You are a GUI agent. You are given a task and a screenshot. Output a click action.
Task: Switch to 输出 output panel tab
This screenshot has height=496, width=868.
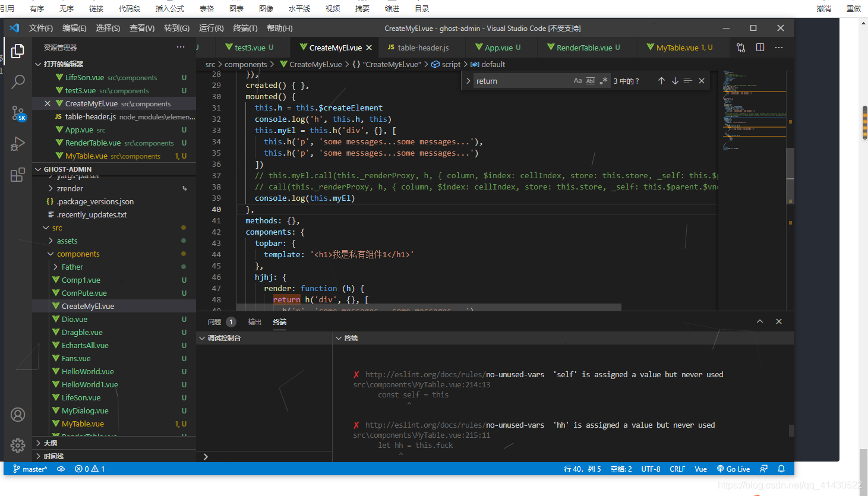point(254,321)
